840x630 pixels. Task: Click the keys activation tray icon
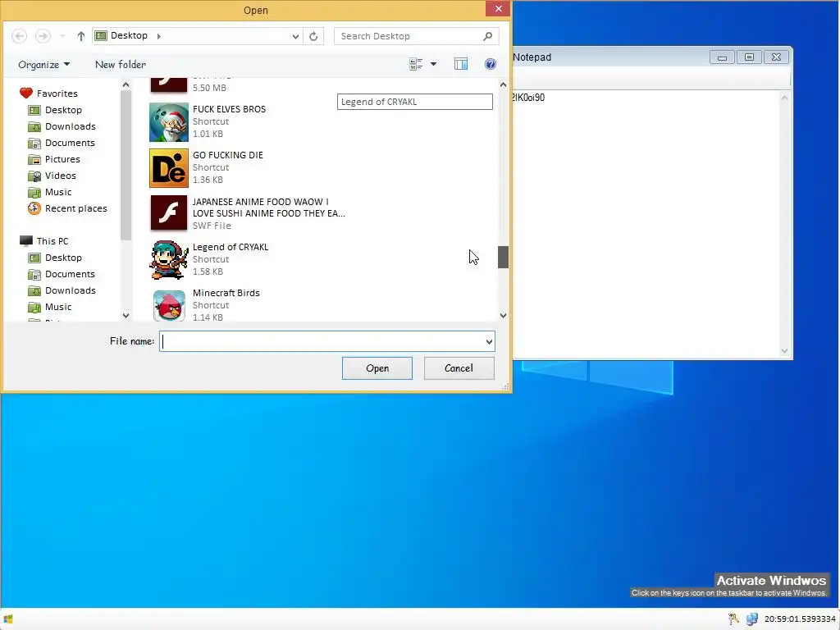point(733,619)
